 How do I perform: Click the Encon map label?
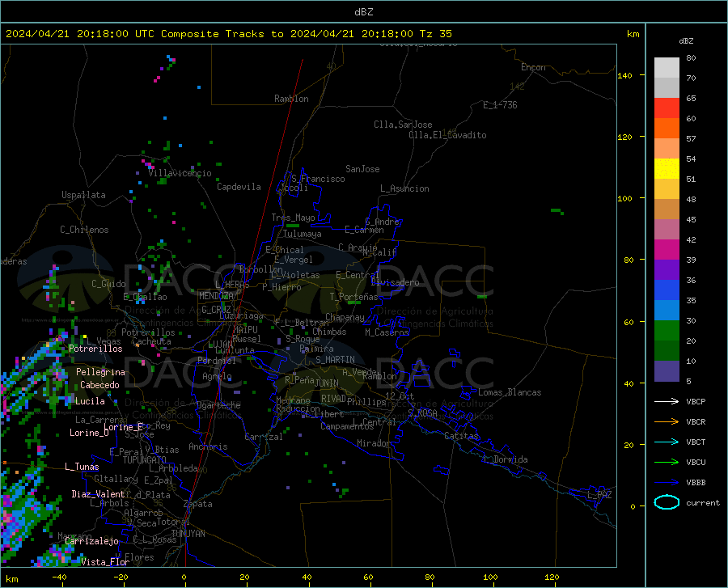[x=533, y=67]
